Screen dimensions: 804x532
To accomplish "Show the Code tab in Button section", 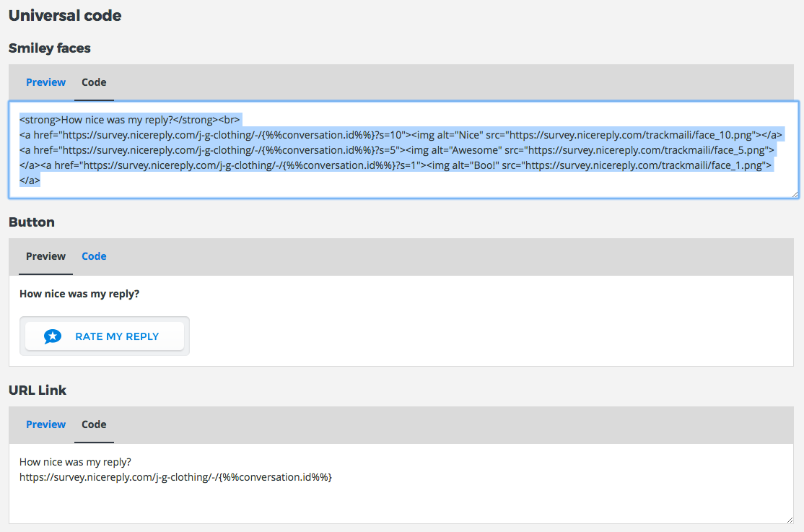I will point(94,256).
